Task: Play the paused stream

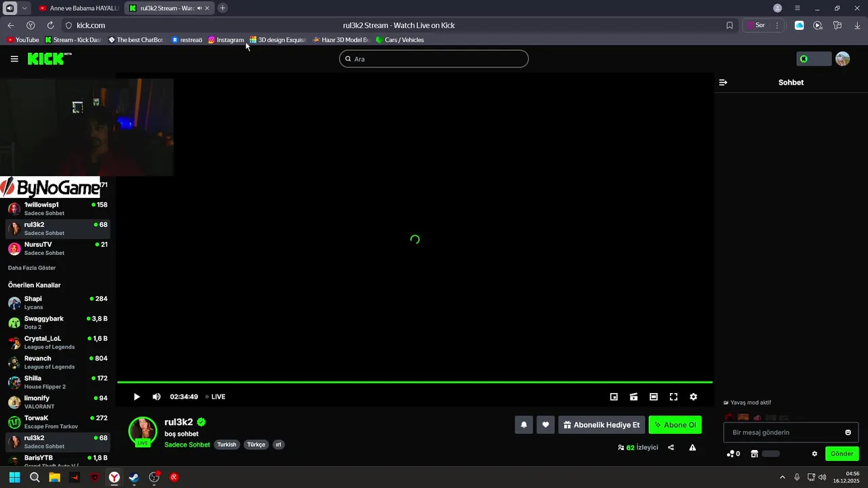Action: pos(136,397)
